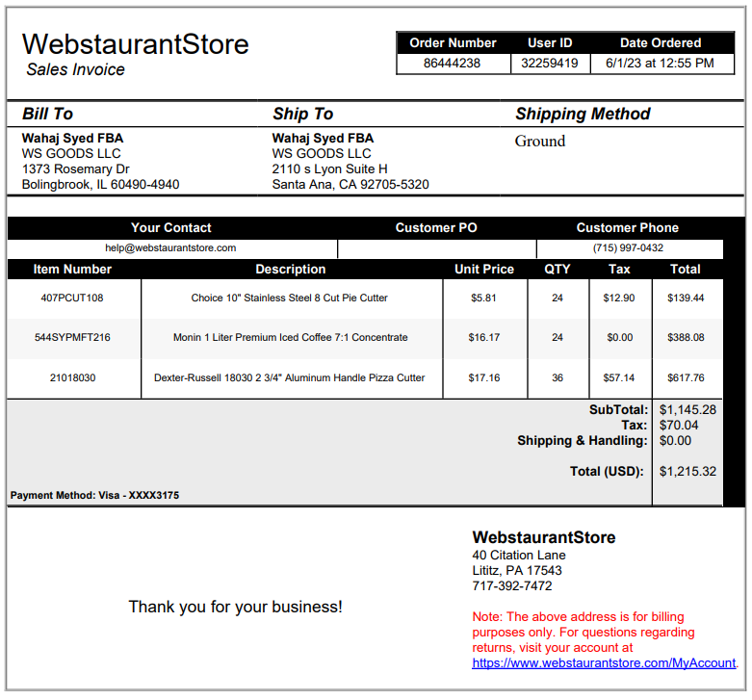Click unit price $17.16
The width and height of the screenshot is (752, 700).
484,377
